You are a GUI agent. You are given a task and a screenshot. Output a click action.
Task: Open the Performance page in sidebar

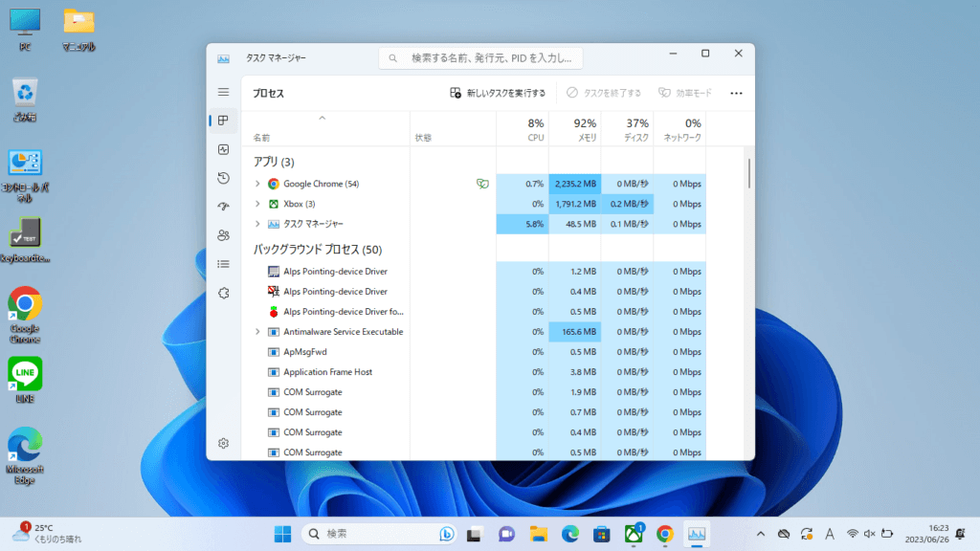pyautogui.click(x=223, y=149)
